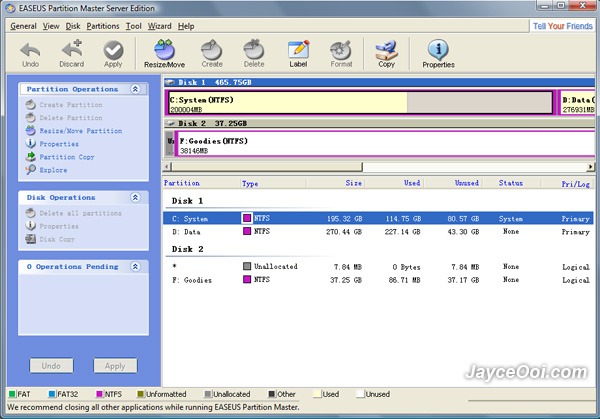Open the Help menu
The width and height of the screenshot is (600, 419).
click(186, 26)
